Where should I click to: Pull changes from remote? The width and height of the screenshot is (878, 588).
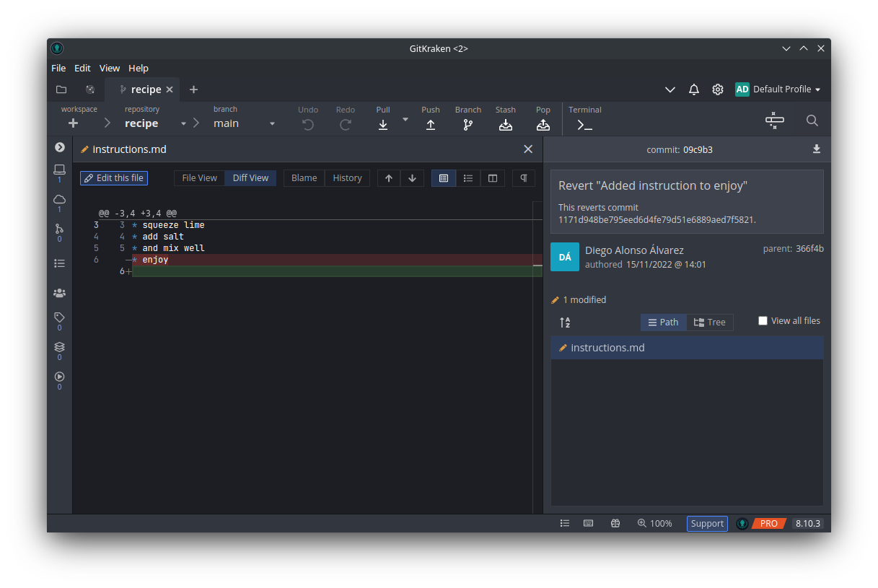point(383,125)
